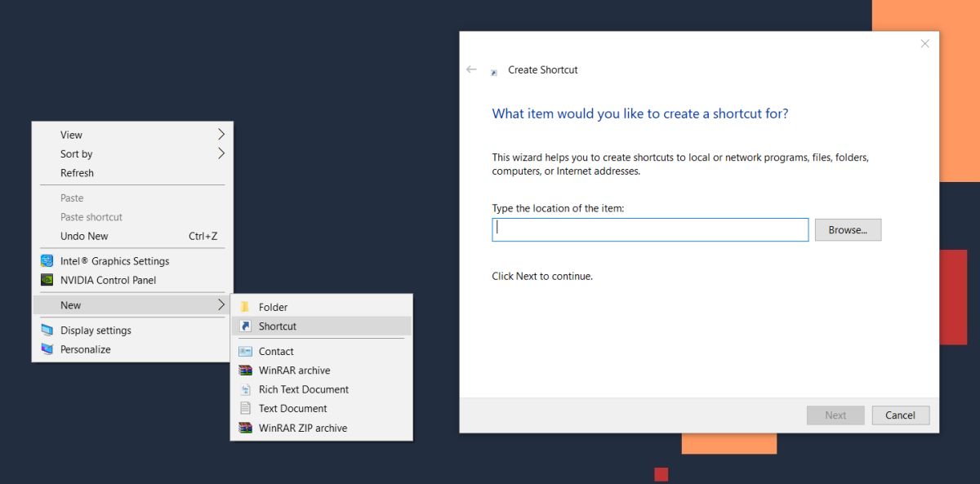
Task: Click the NVIDIA Control Panel icon
Action: pyautogui.click(x=47, y=280)
